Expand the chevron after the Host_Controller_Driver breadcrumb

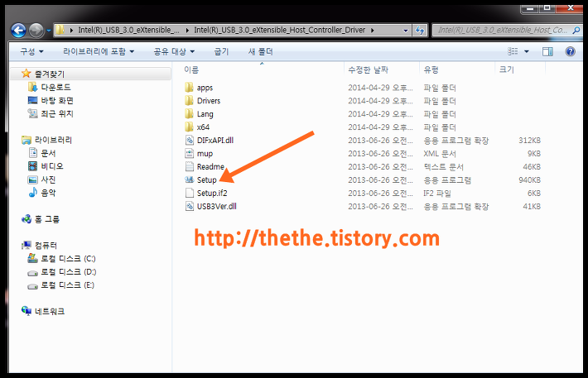[373, 30]
